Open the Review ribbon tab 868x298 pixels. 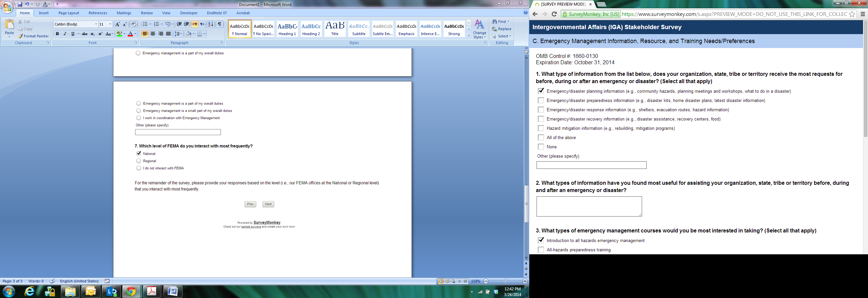pos(147,13)
